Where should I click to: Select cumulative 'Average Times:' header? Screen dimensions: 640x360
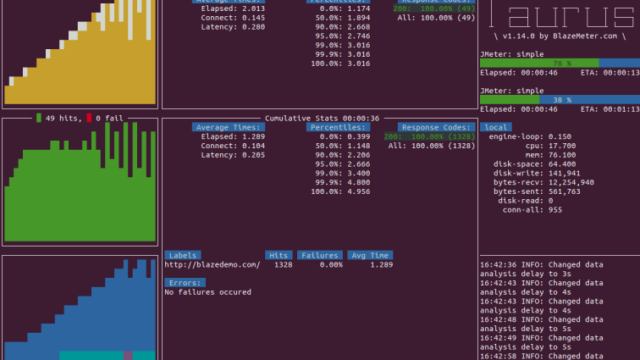point(228,127)
